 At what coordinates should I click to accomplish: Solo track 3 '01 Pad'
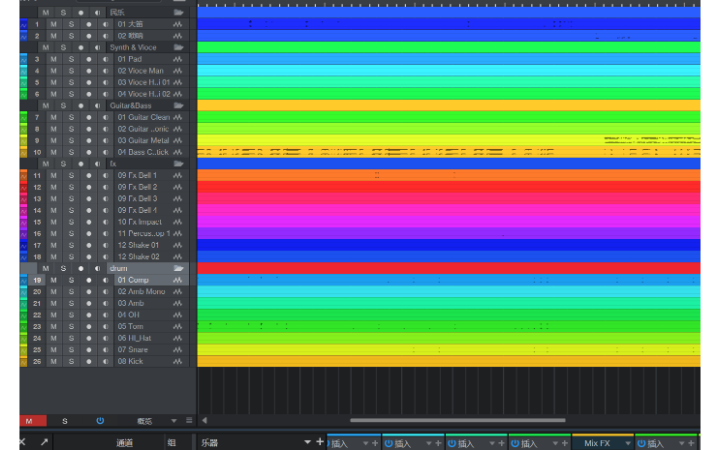click(x=71, y=59)
